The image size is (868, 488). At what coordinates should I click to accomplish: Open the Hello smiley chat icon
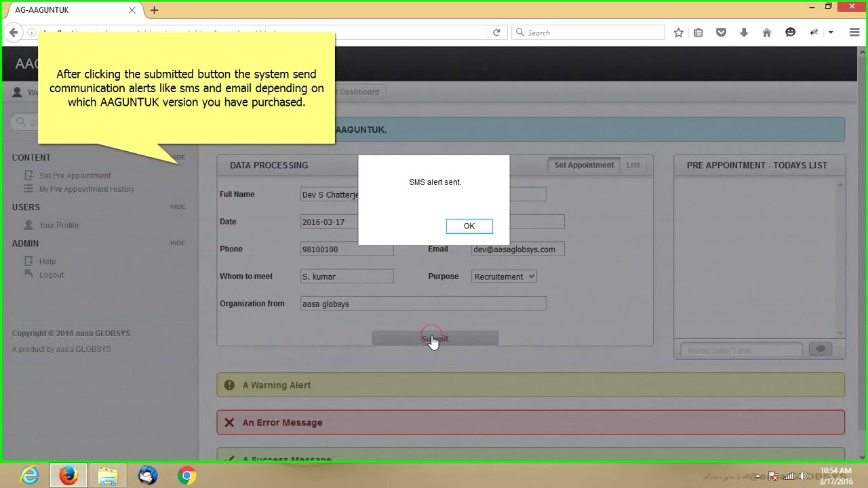pyautogui.click(x=790, y=33)
